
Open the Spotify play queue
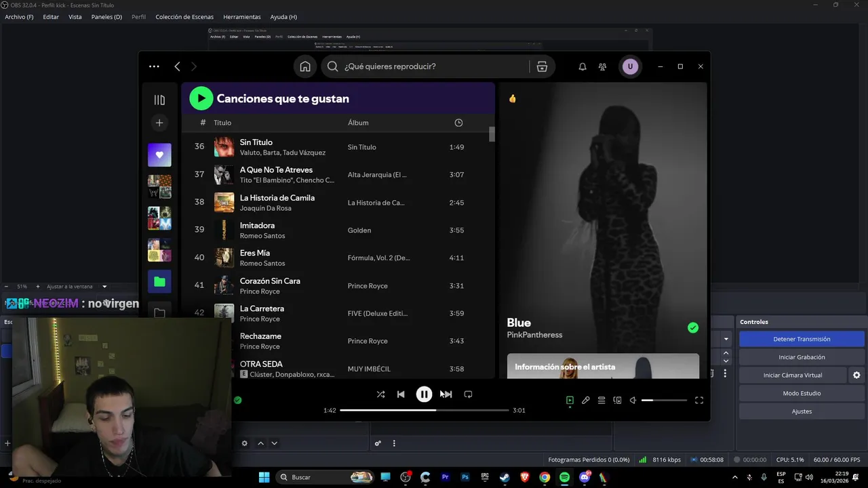point(601,401)
